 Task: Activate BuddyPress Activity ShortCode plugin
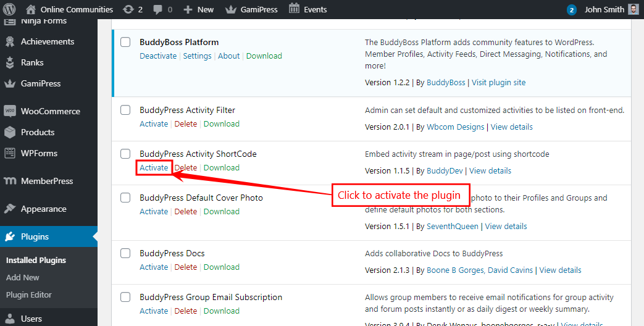coord(154,167)
